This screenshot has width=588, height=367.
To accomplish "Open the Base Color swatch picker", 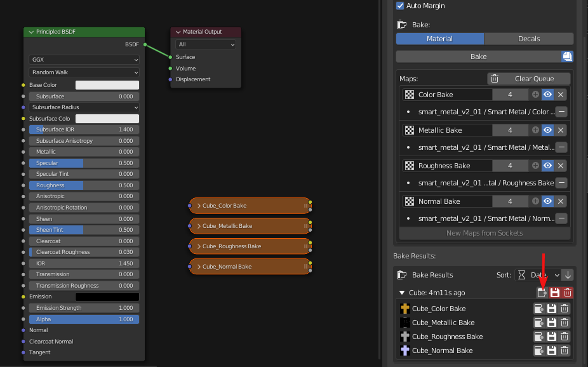I will click(106, 84).
